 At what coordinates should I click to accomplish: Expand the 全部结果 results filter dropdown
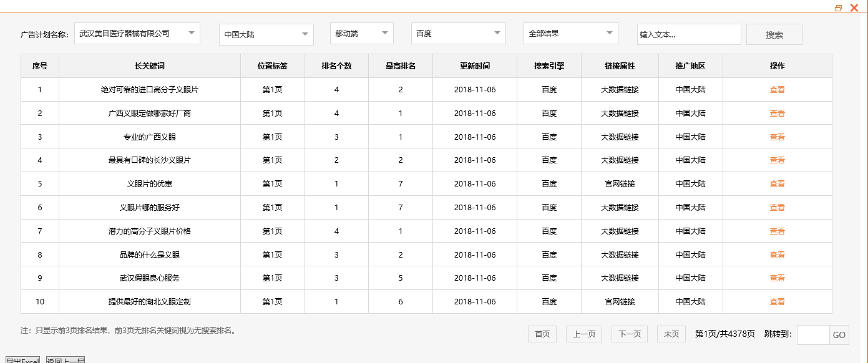click(570, 33)
